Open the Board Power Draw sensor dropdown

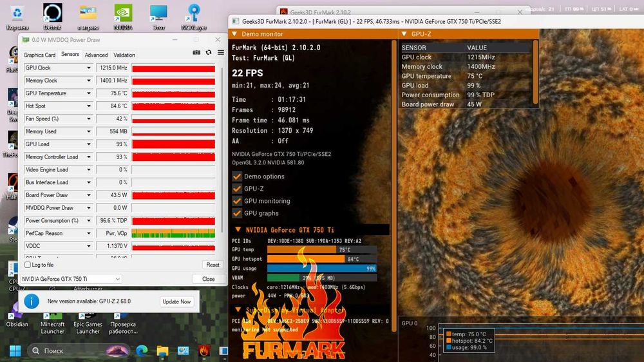click(x=89, y=195)
